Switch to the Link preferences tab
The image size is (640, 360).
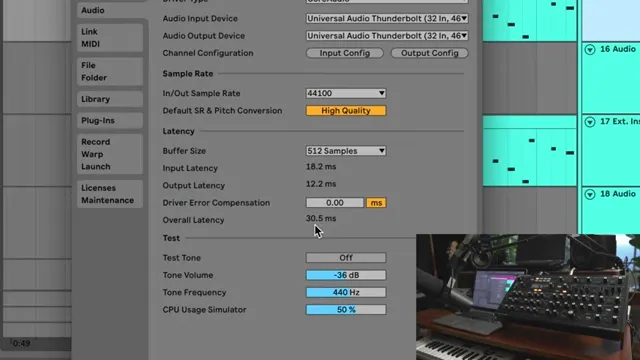(89, 31)
